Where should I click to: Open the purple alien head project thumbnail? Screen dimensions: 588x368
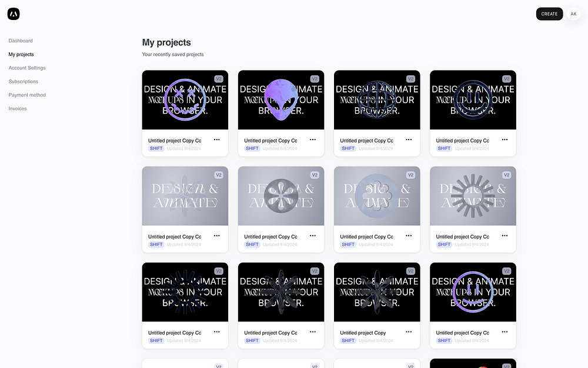(x=281, y=100)
